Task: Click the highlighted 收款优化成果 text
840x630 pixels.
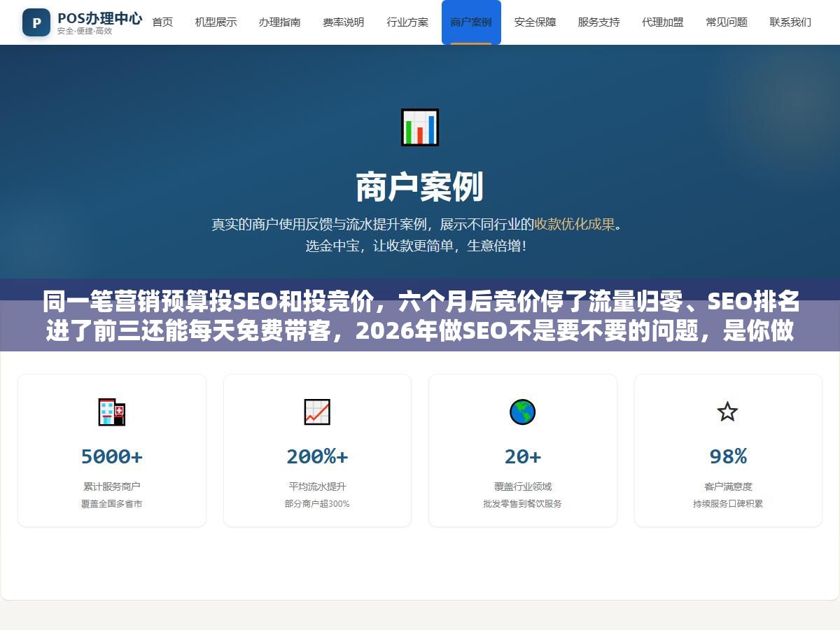Action: 574,225
